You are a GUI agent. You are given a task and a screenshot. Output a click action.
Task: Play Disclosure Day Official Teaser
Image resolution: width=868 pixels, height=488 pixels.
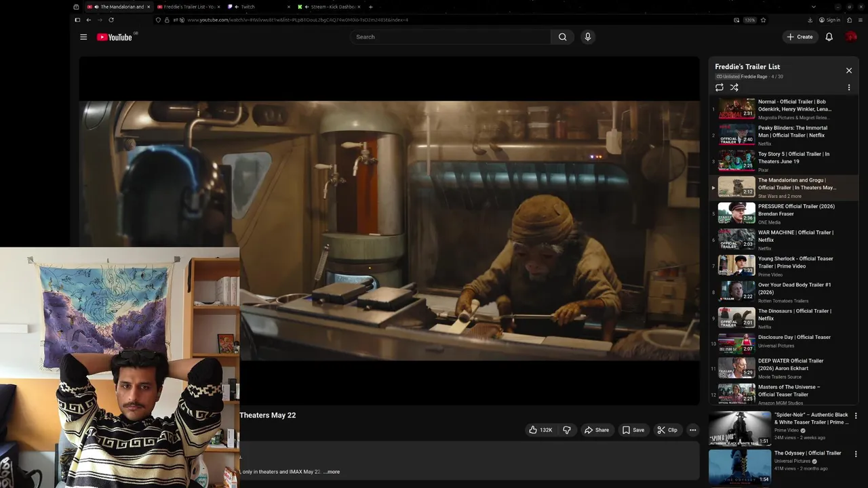783,344
